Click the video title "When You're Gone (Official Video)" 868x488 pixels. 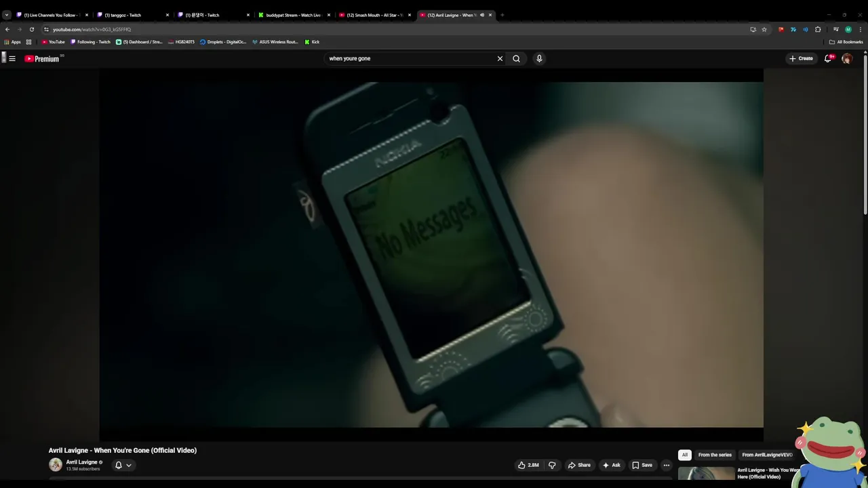point(123,450)
